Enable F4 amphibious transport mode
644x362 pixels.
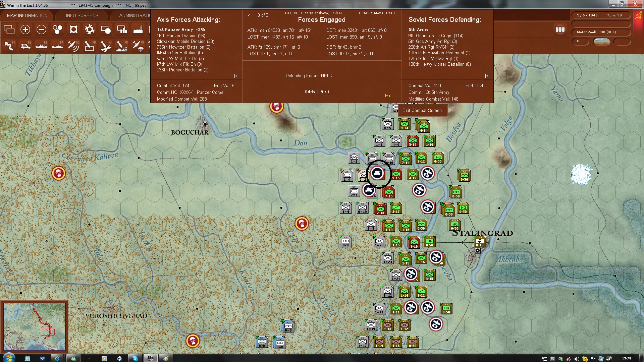point(57,46)
